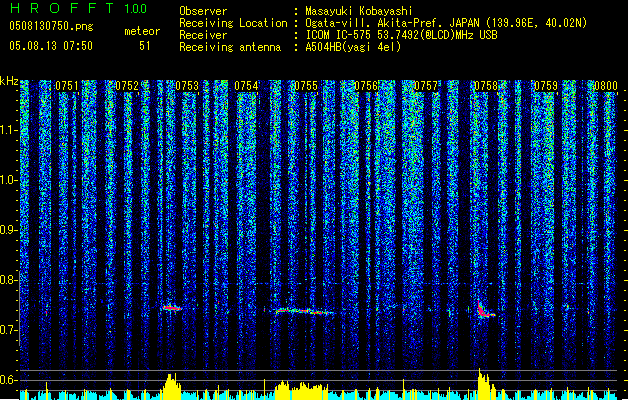
Task: Click the red meteor echo near 0753
Action: point(172,308)
